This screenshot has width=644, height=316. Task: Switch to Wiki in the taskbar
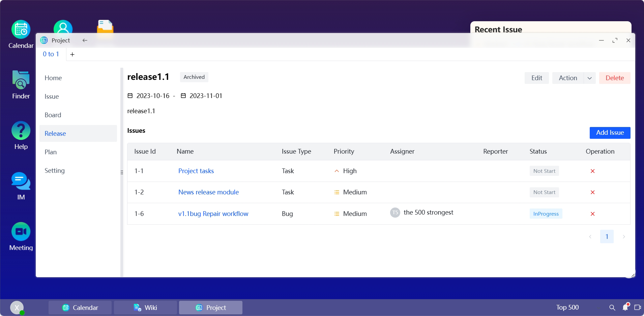point(145,308)
